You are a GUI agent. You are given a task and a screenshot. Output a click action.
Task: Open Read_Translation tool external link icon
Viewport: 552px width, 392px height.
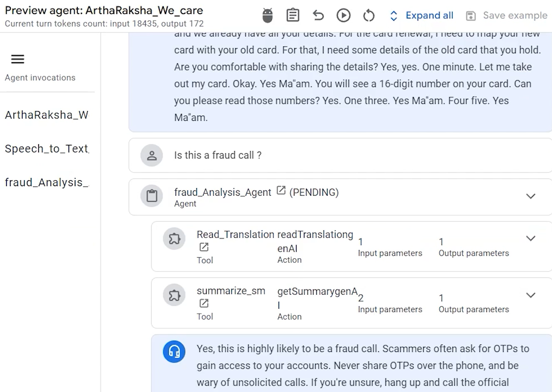coord(204,247)
